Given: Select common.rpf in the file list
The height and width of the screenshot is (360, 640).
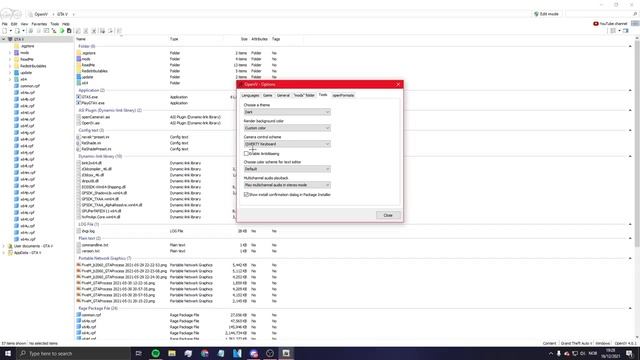Looking at the screenshot, I should click(x=91, y=315).
